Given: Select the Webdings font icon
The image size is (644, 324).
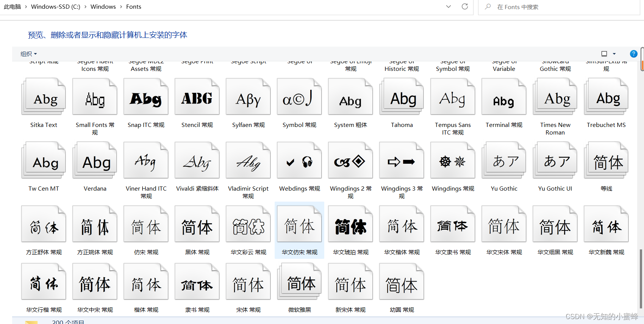Looking at the screenshot, I should pyautogui.click(x=299, y=160).
